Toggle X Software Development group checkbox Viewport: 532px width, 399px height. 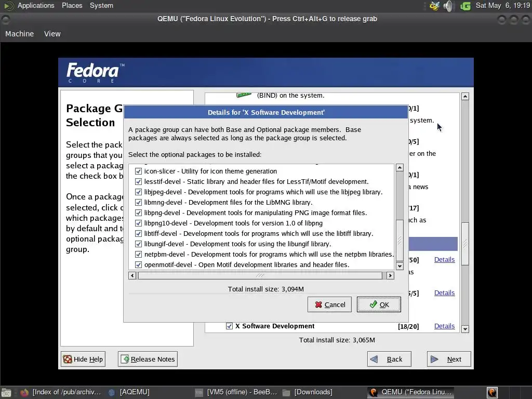229,326
